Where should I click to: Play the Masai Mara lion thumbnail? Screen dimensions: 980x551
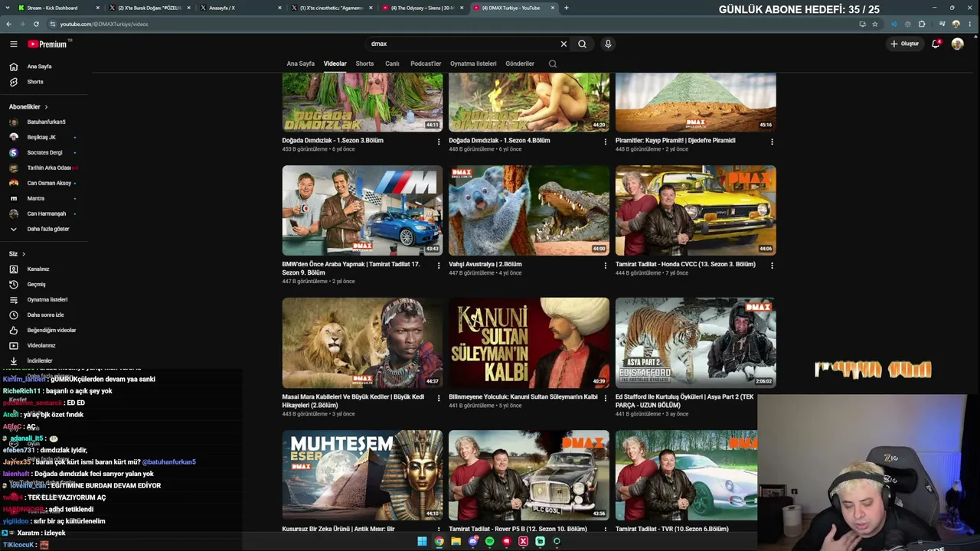tap(362, 343)
